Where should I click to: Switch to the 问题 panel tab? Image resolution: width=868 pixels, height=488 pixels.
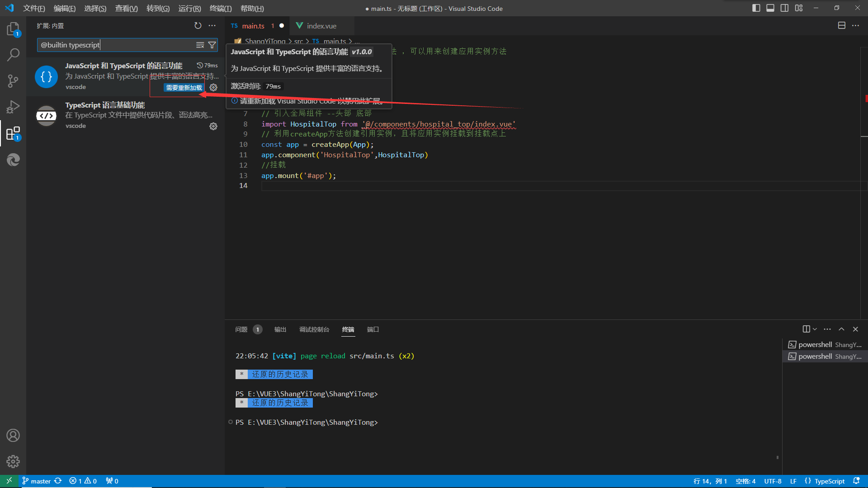(241, 329)
